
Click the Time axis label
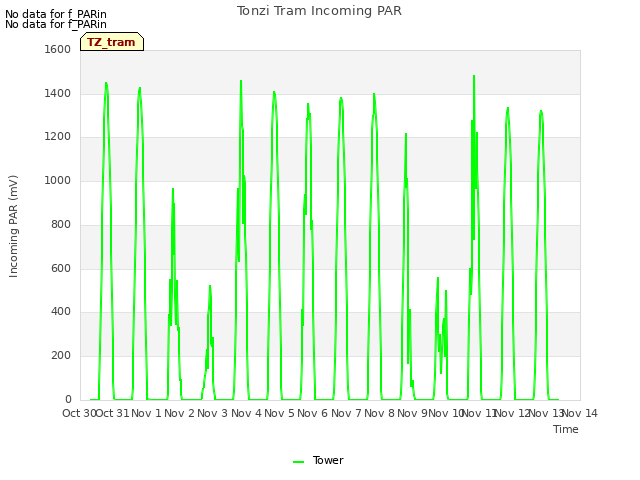566,429
